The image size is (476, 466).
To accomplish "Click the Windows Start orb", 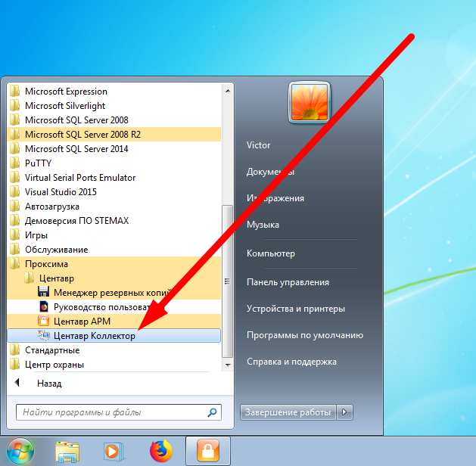I will (x=20, y=452).
